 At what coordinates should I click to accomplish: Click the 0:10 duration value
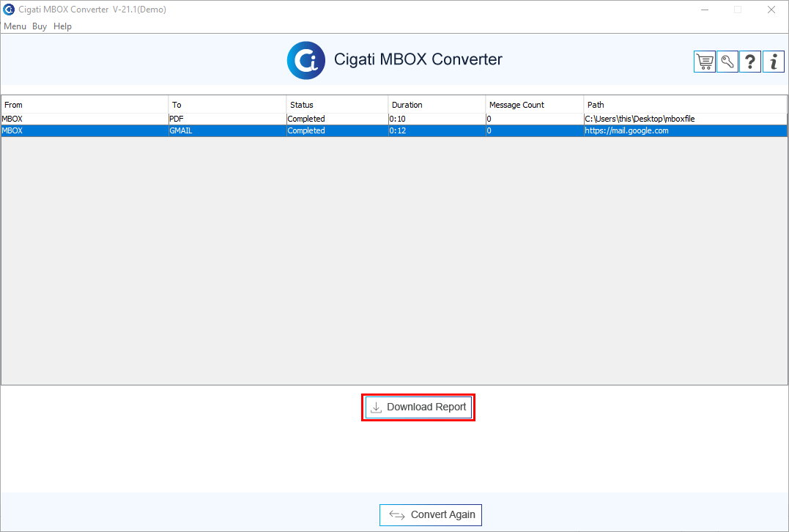click(398, 119)
